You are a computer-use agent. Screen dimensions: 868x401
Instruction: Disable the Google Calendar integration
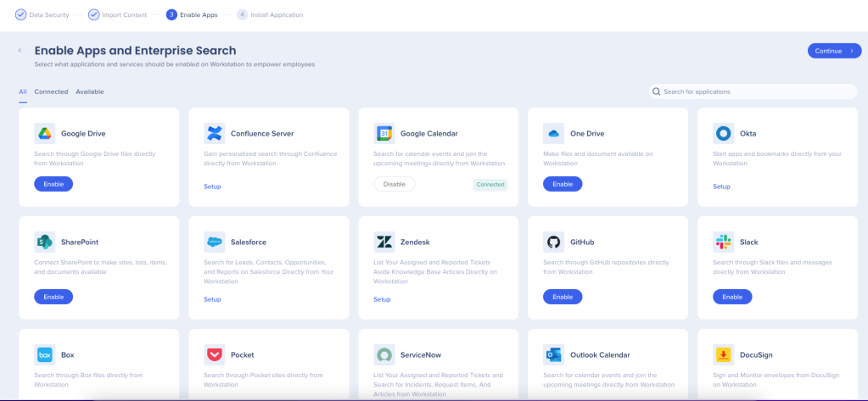pos(395,184)
